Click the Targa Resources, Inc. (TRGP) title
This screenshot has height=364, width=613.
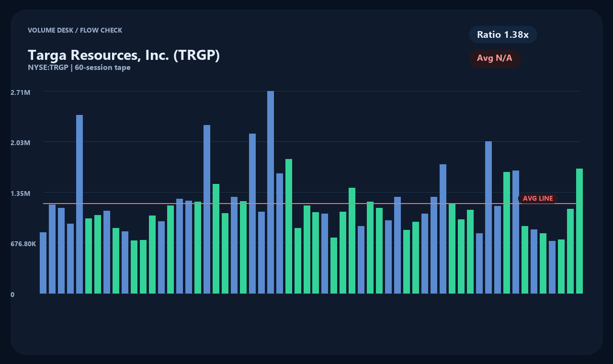pyautogui.click(x=124, y=55)
